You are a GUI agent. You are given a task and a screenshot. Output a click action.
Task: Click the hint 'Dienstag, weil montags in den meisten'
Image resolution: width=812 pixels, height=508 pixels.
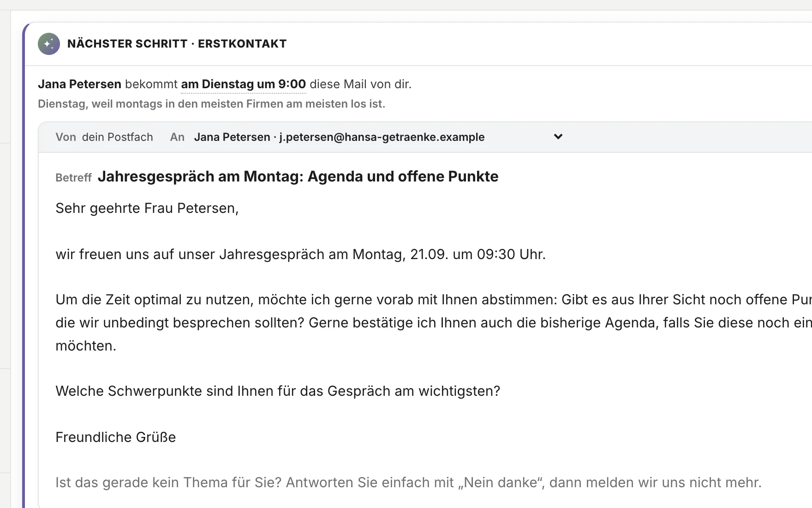click(211, 104)
